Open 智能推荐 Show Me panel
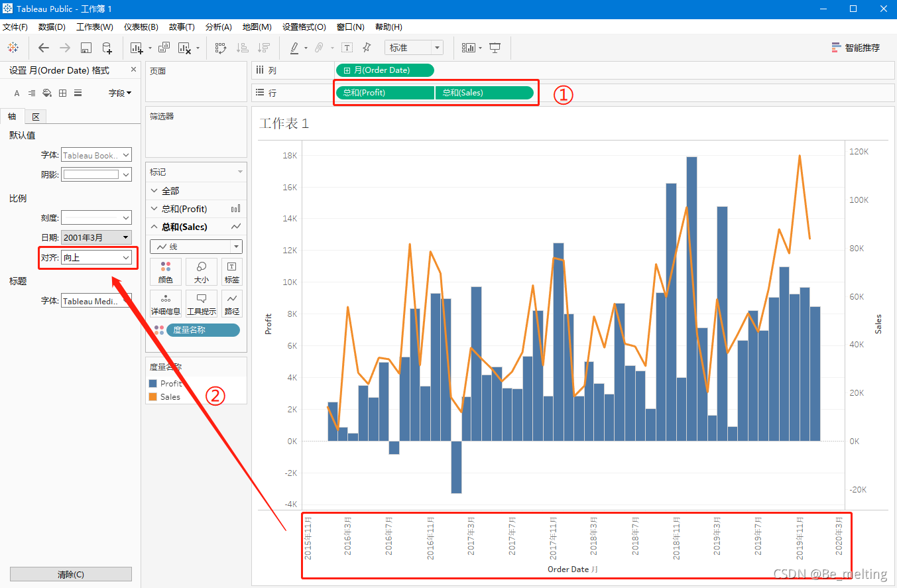 click(856, 48)
